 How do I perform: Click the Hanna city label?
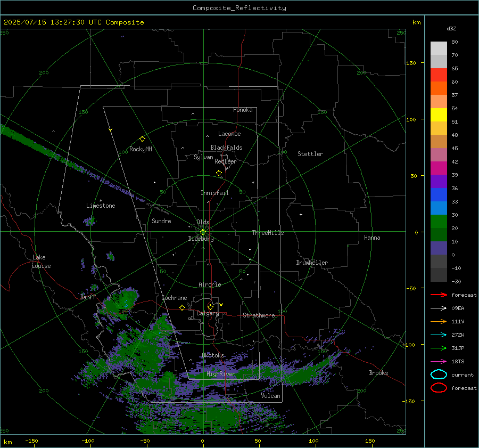[372, 238]
